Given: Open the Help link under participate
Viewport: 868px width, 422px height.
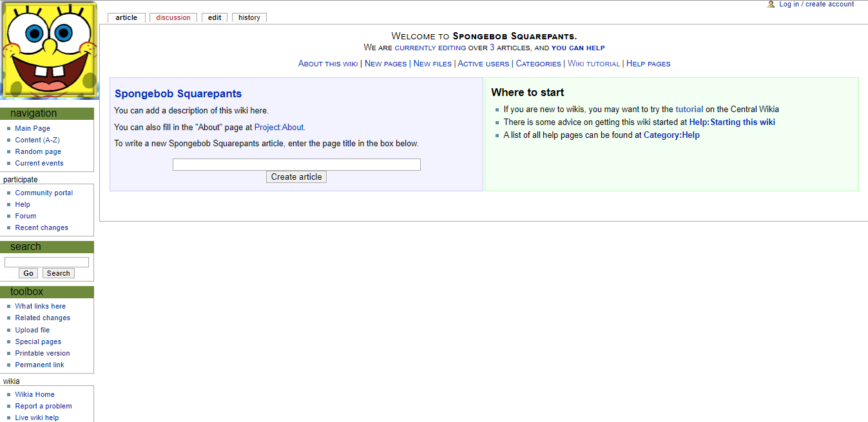Looking at the screenshot, I should pyautogui.click(x=23, y=205).
